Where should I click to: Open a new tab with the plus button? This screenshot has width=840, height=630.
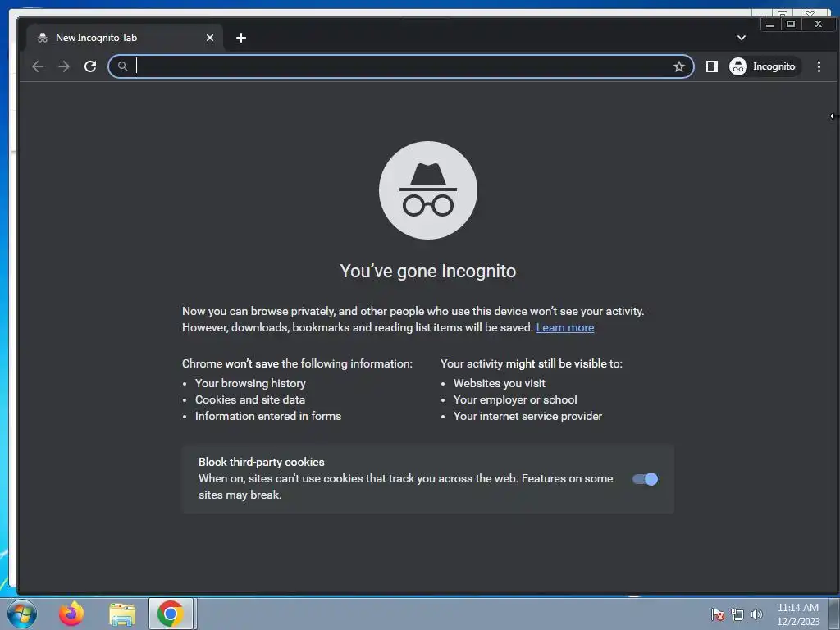click(241, 38)
